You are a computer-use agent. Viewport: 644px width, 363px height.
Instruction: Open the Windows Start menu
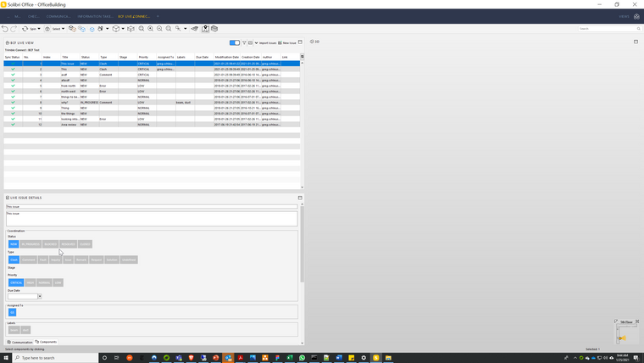6,358
